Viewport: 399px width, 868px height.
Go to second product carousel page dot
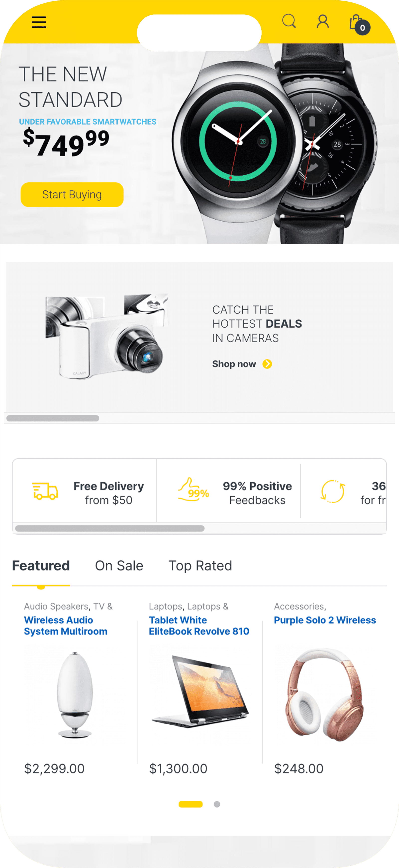pos(217,804)
